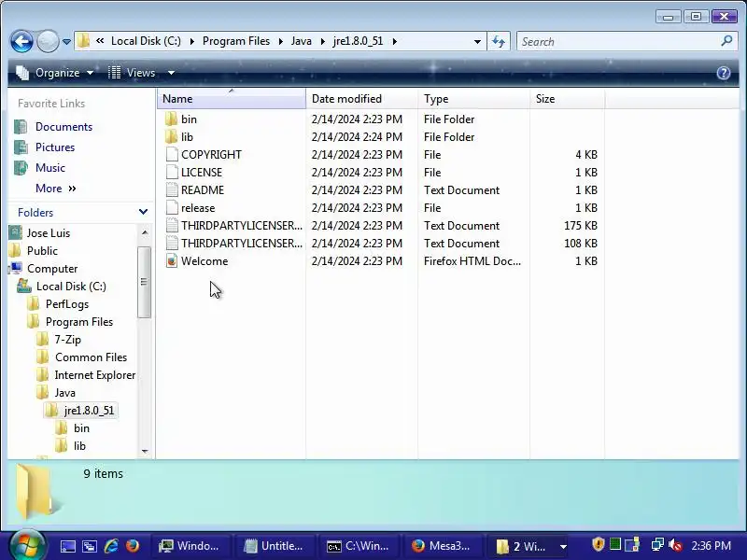Select Computer in folder tree
This screenshot has width=747, height=560.
point(52,269)
